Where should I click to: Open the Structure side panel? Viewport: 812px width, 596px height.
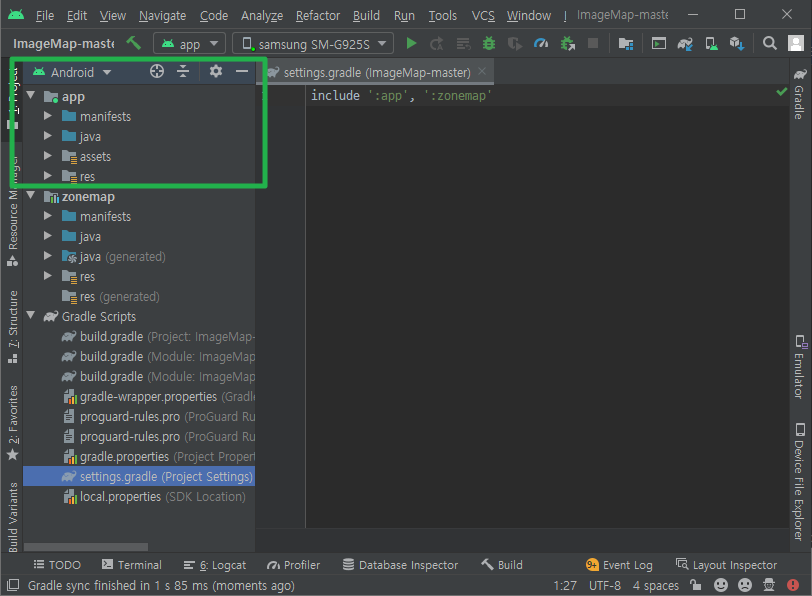coord(13,327)
